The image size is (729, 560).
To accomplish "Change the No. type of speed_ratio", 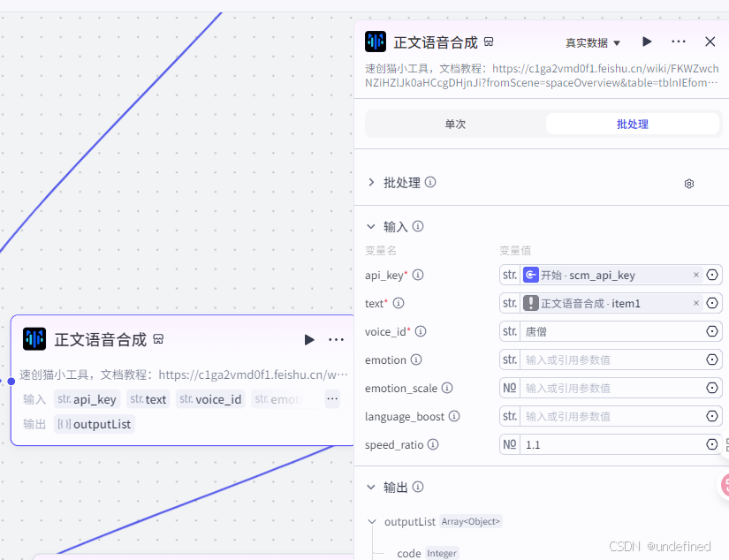I will pyautogui.click(x=510, y=445).
